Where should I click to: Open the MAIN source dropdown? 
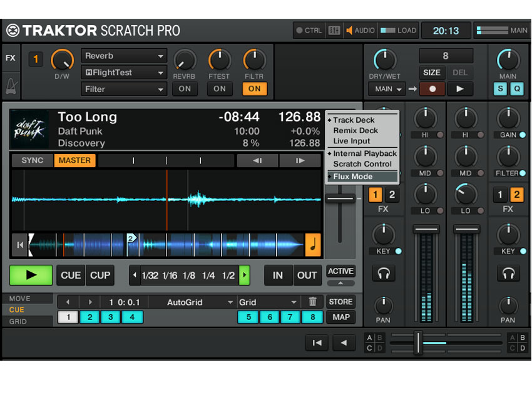[x=387, y=89]
